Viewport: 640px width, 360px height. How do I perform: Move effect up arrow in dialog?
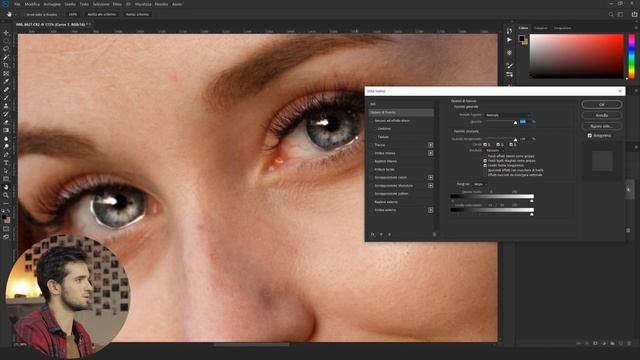coord(381,234)
